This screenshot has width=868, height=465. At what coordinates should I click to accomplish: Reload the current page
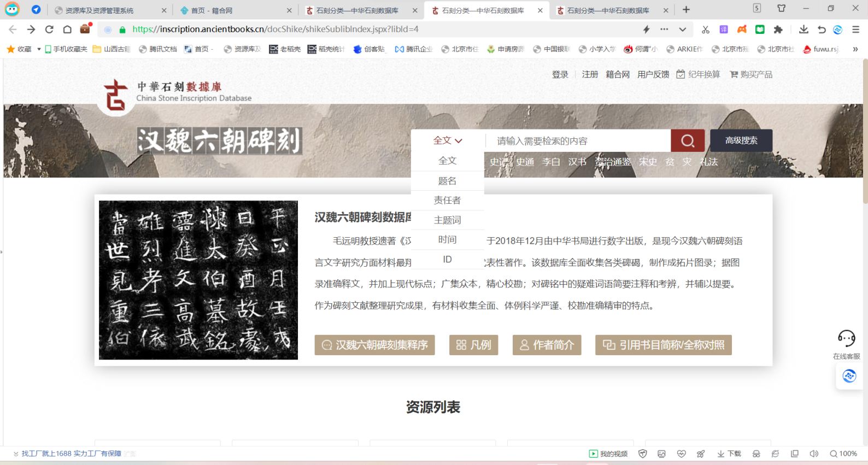click(49, 30)
